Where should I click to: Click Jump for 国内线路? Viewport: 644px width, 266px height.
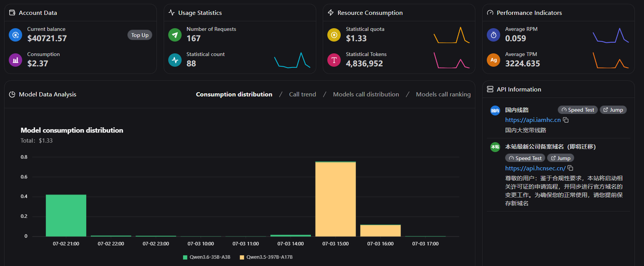[613, 110]
